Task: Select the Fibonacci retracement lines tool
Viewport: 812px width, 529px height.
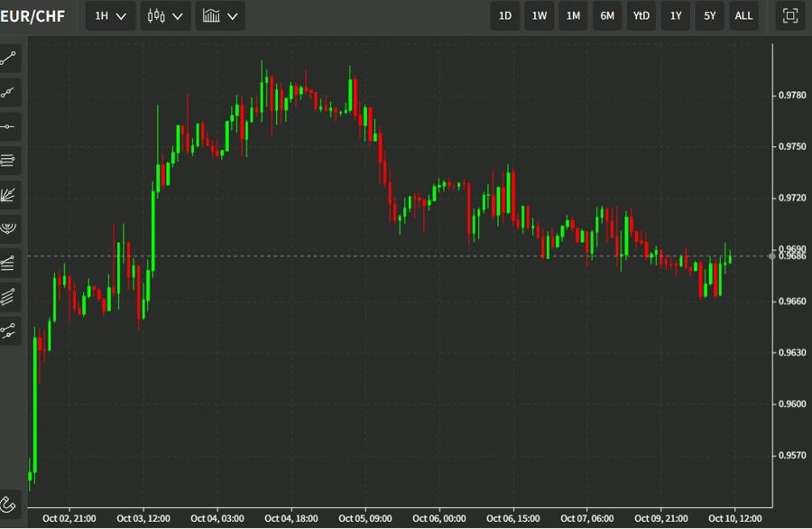Action: 9,161
